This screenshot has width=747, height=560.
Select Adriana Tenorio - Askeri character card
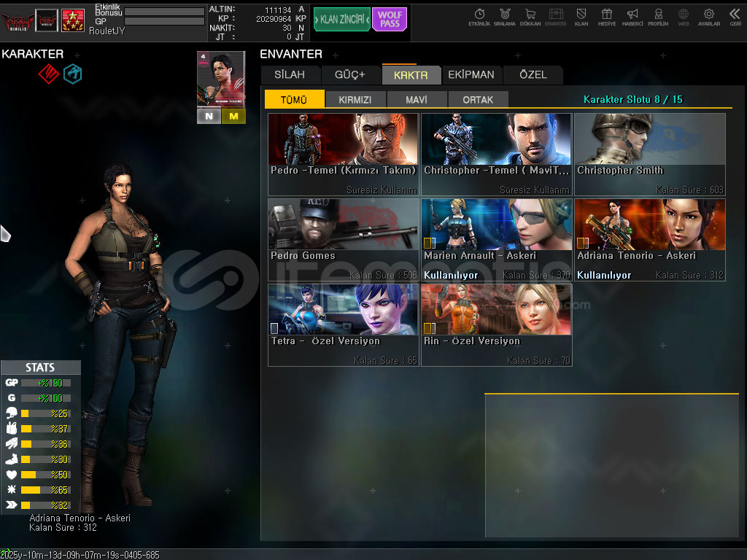tap(650, 239)
